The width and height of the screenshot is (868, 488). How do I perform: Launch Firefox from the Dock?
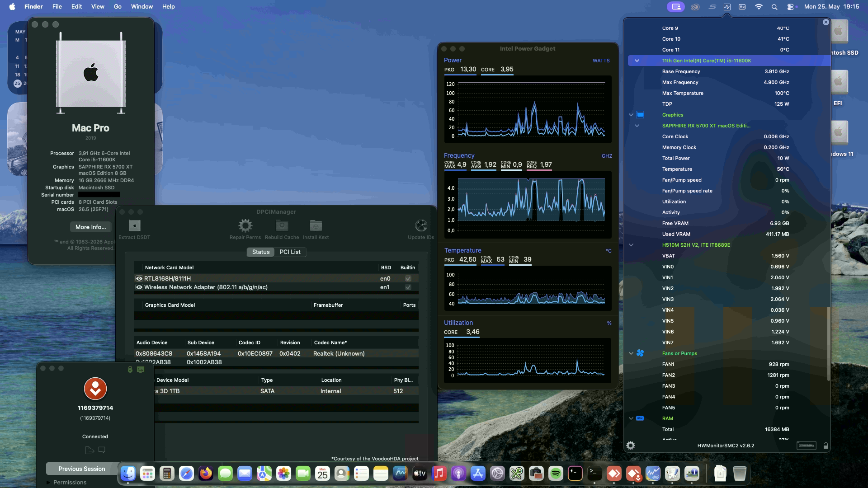[x=206, y=474]
